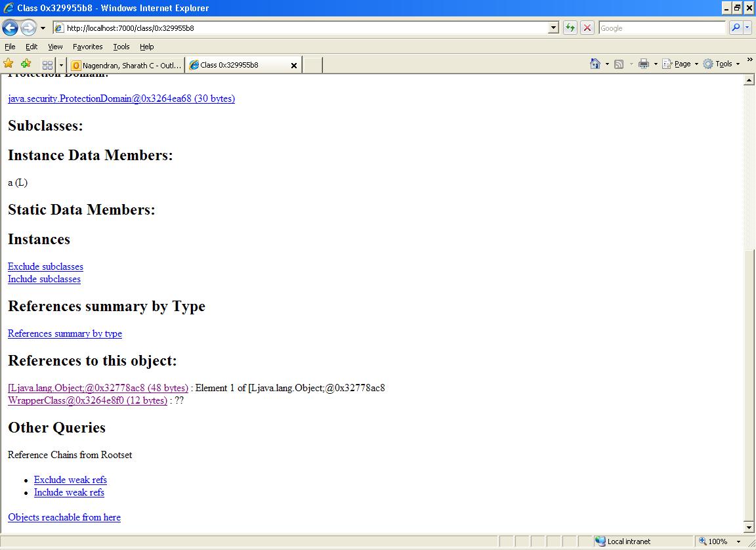Open the Help menu
756x550 pixels.
point(146,47)
